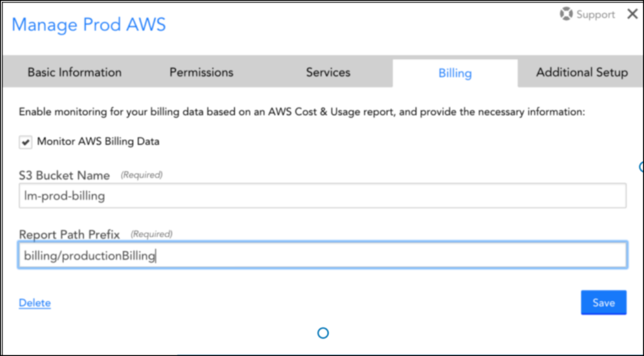Open the Permissions tab

point(201,73)
